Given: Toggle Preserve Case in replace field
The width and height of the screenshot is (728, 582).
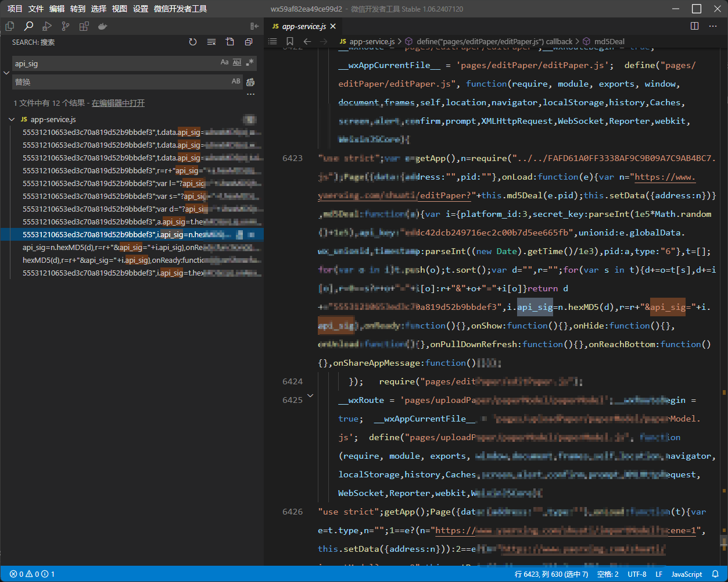Looking at the screenshot, I should pyautogui.click(x=236, y=81).
